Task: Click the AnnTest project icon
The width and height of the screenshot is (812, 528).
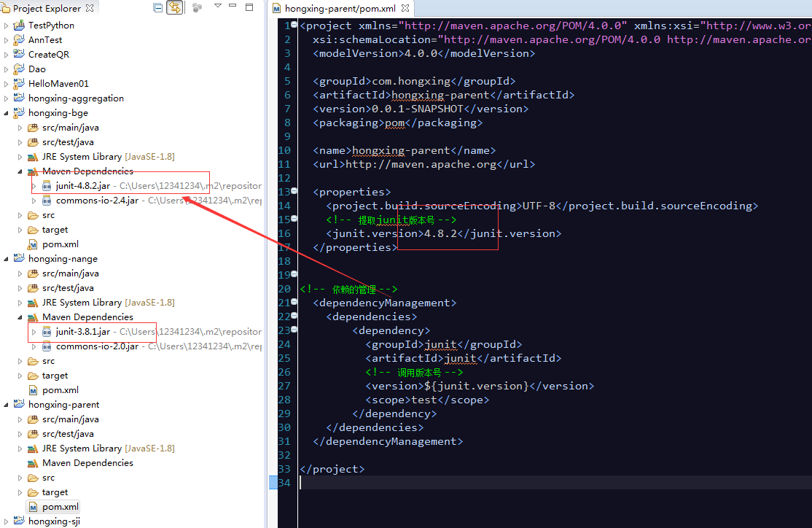Action: pos(19,39)
